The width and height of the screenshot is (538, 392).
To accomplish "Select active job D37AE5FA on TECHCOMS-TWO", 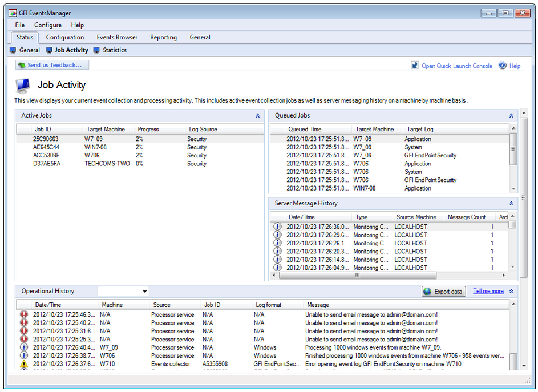I will pyautogui.click(x=140, y=164).
